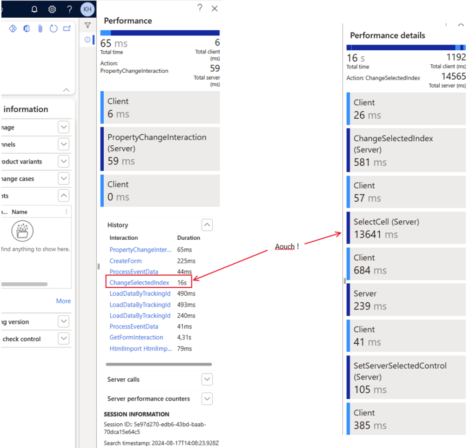
Task: Click the refresh icon in the toolbar
Action: click(x=54, y=28)
